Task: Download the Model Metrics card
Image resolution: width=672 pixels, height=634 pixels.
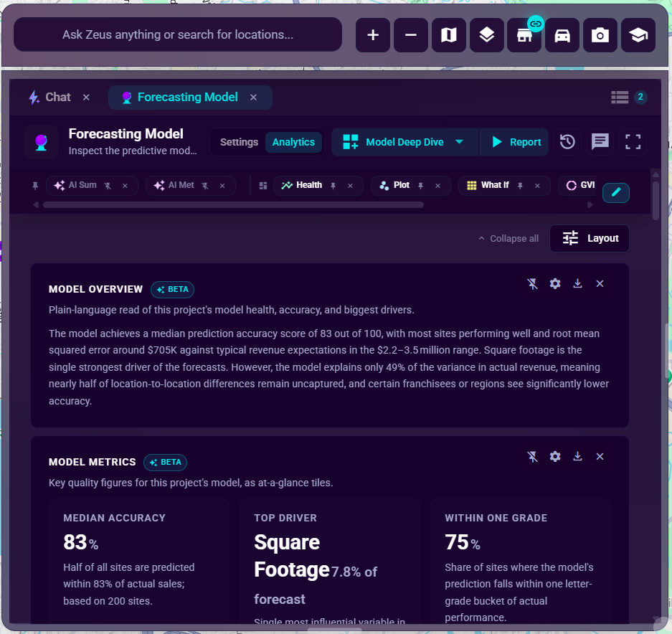Action: (x=578, y=457)
